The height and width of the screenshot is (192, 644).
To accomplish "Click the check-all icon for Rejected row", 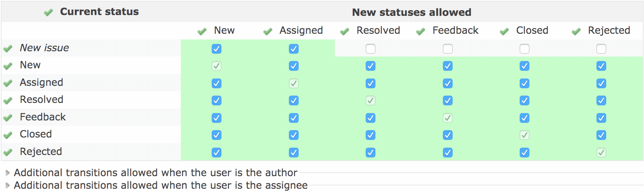I will click(x=8, y=153).
